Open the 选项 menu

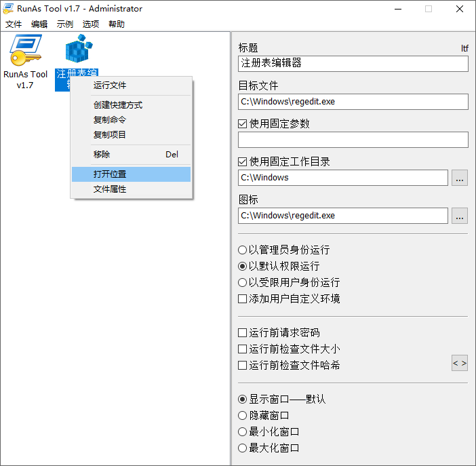91,24
